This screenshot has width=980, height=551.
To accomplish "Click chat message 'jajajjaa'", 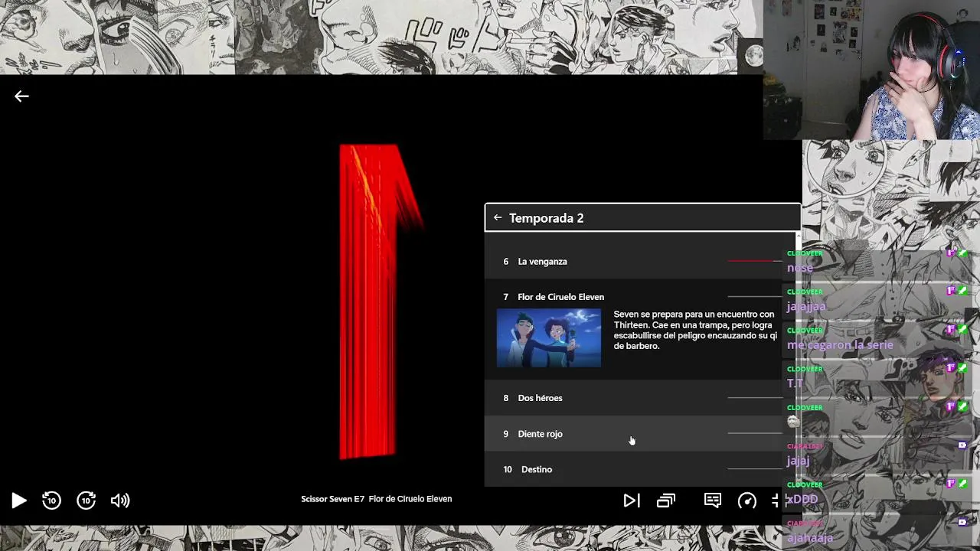I will pos(806,306).
